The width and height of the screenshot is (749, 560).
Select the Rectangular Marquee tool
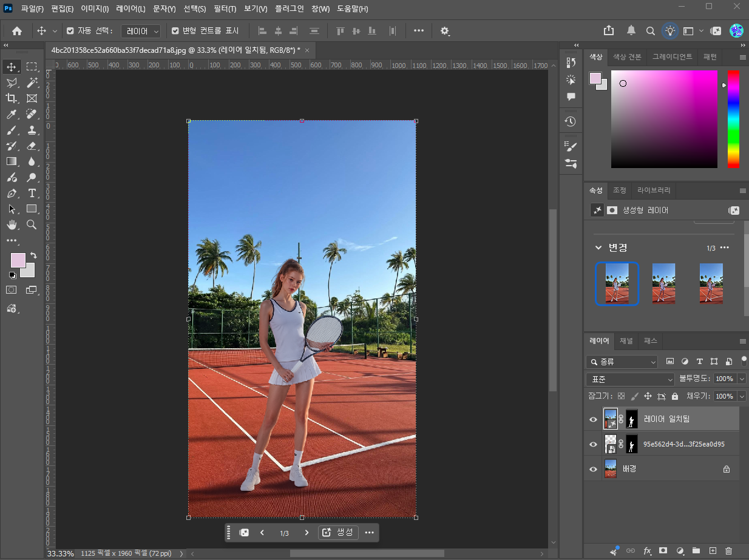click(32, 67)
